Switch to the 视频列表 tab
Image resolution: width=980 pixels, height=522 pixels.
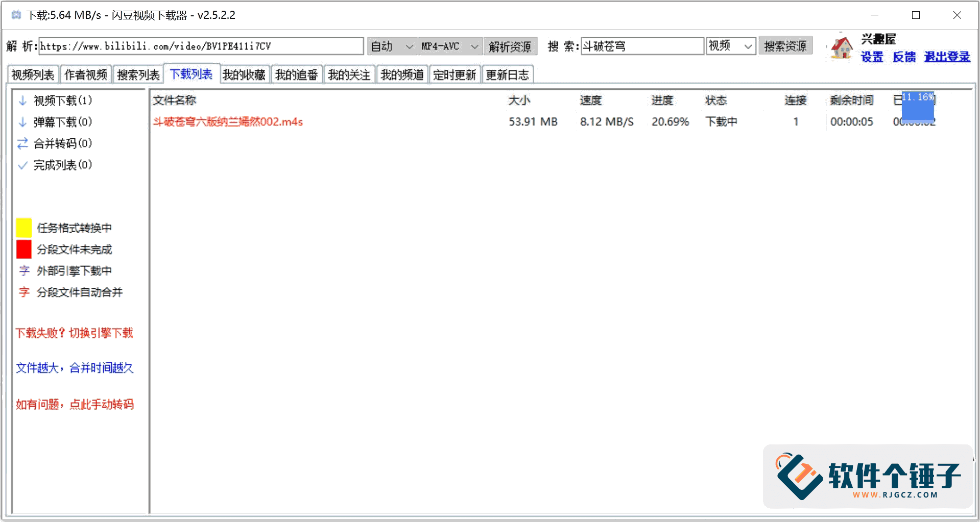pyautogui.click(x=33, y=75)
